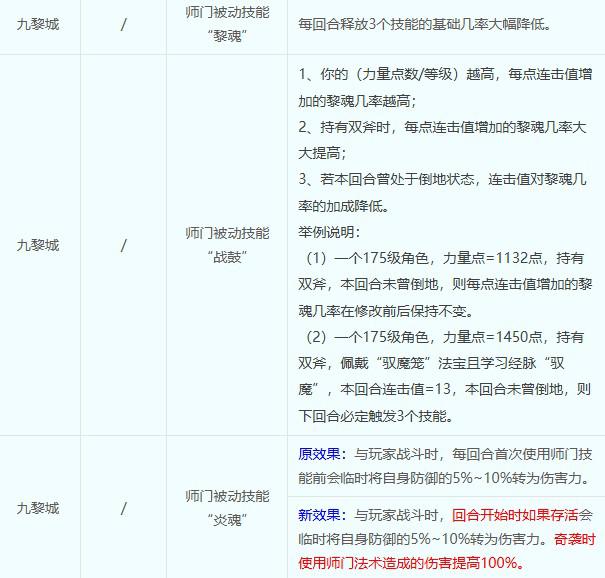
Task: Click line '加的黎魂几率越高；'
Action: coord(357,101)
